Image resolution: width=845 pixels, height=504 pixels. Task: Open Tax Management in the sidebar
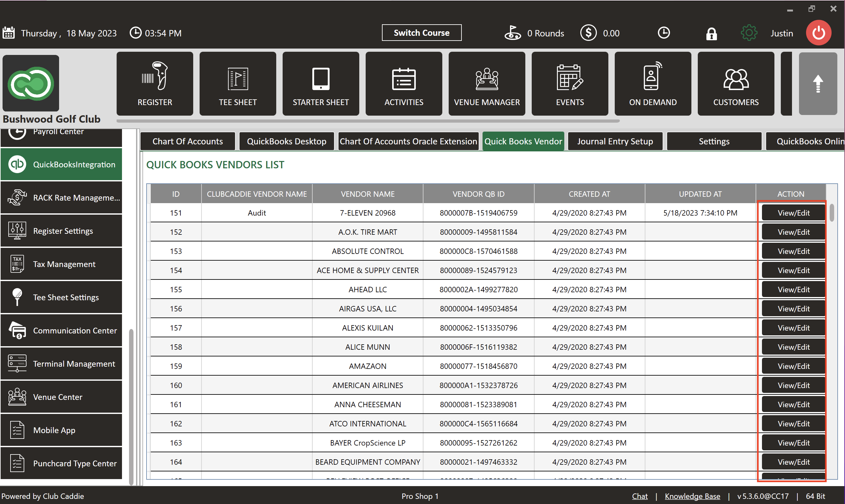click(x=61, y=264)
